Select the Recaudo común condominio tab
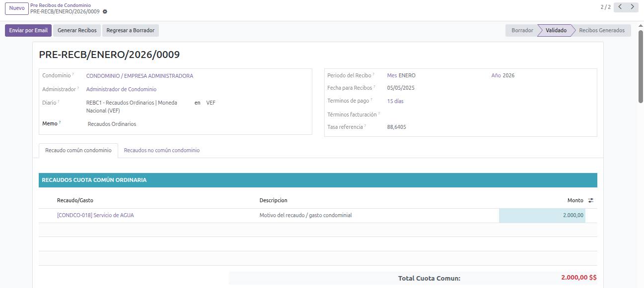 [78, 150]
